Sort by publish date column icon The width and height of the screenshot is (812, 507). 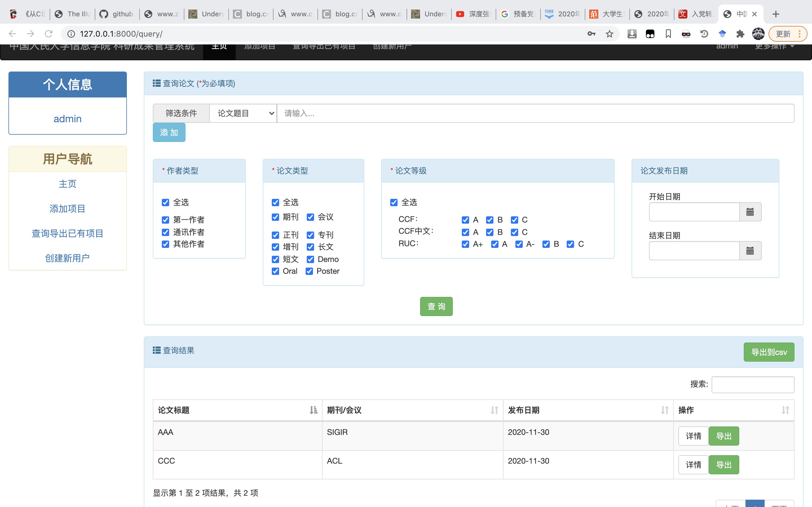(664, 410)
